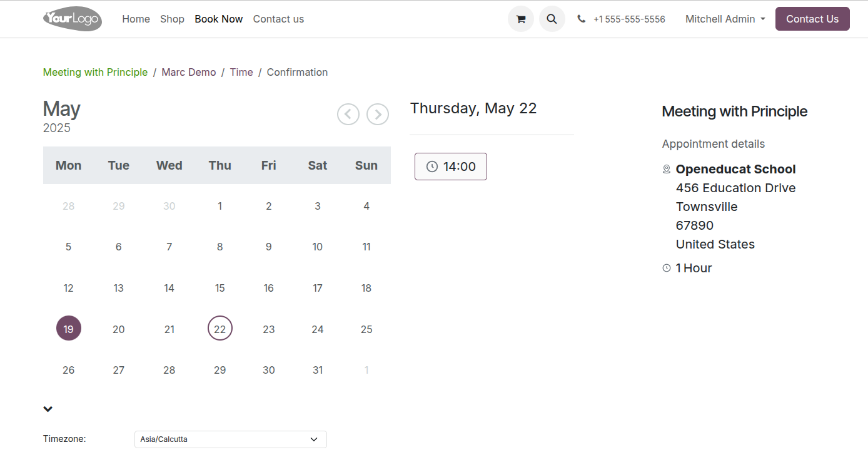Open the Home menu item

coord(136,19)
